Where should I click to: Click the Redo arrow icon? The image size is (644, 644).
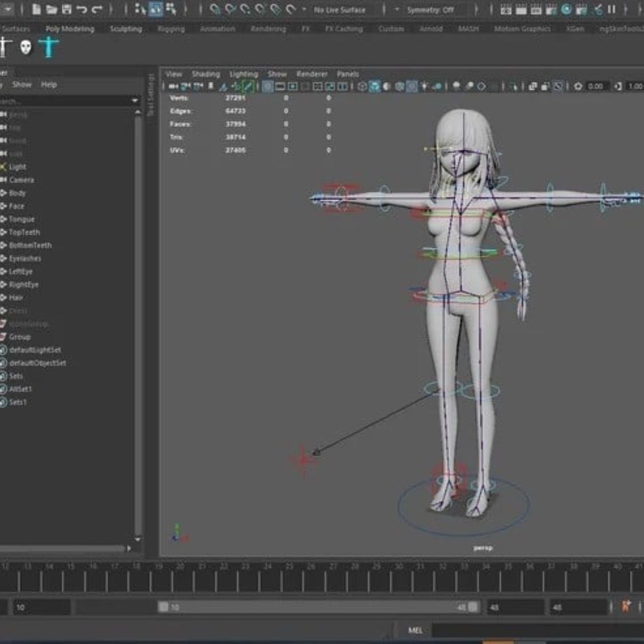97,9
